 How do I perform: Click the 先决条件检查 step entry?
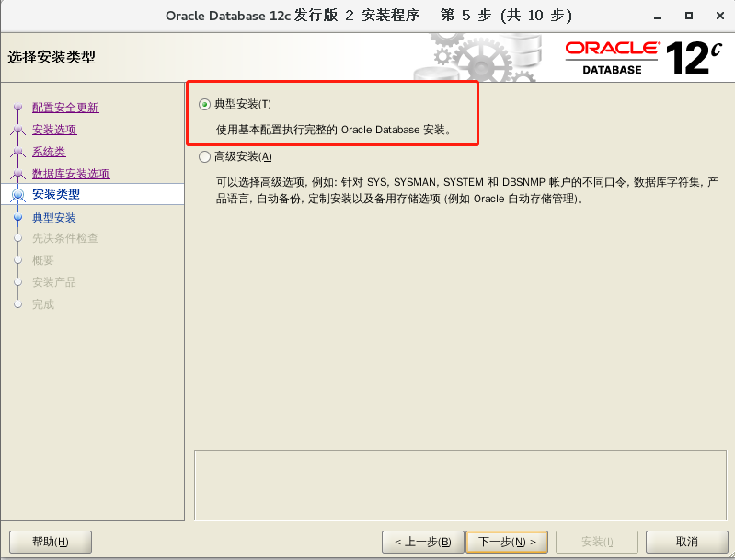pos(65,238)
